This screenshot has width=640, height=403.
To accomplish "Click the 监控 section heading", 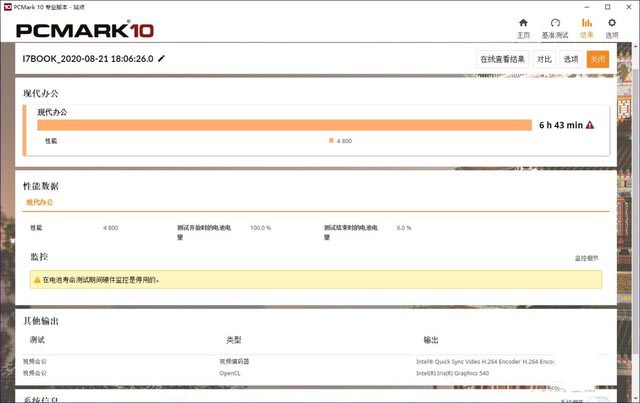I will [x=39, y=257].
